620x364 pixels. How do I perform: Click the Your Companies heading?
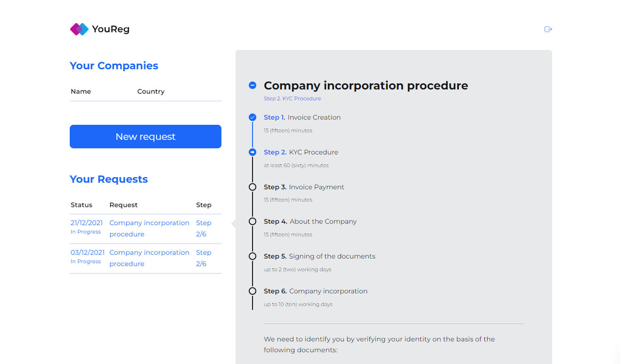pos(114,65)
